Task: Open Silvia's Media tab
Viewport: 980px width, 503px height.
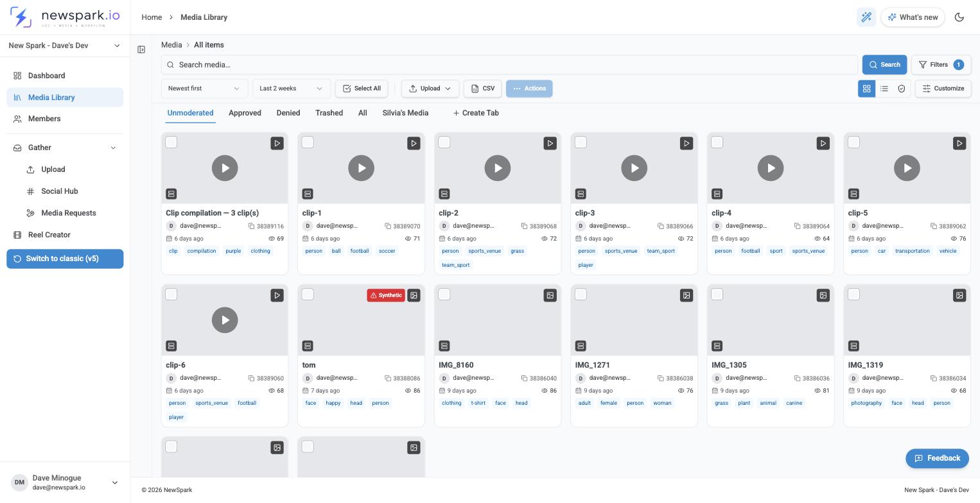Action: pos(405,113)
